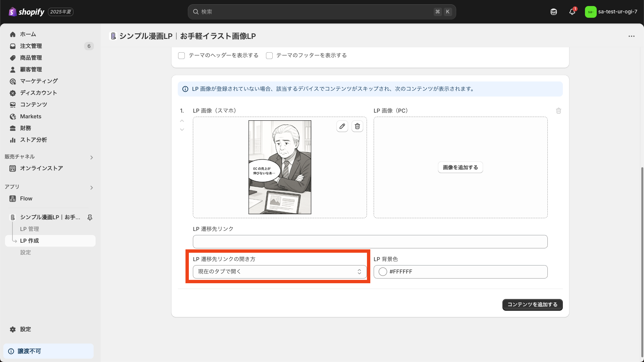Move content down with the down arrow
The image size is (644, 362).
click(x=182, y=130)
